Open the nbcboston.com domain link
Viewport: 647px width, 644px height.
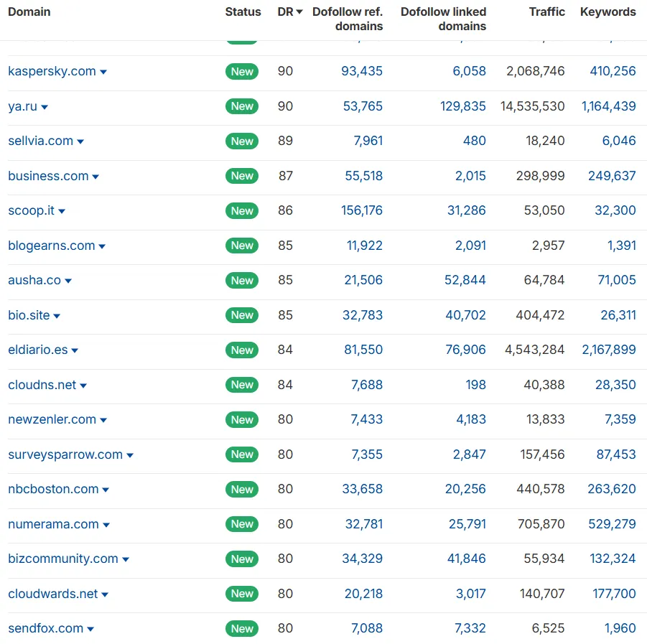pos(53,490)
